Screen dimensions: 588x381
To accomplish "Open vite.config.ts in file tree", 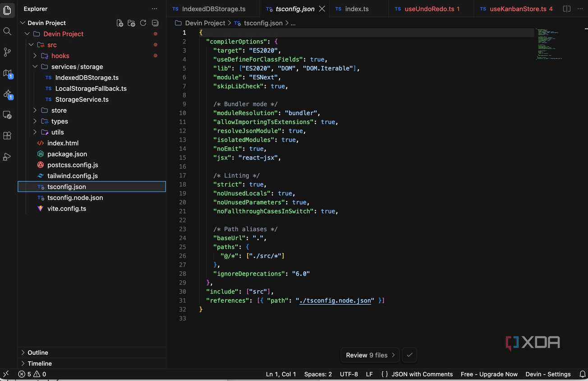I will tap(67, 209).
